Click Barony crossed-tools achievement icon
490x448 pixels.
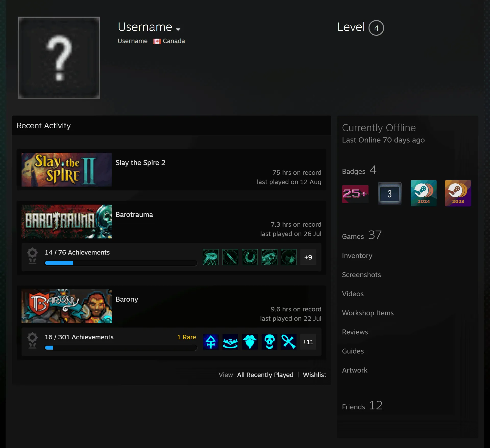(289, 342)
